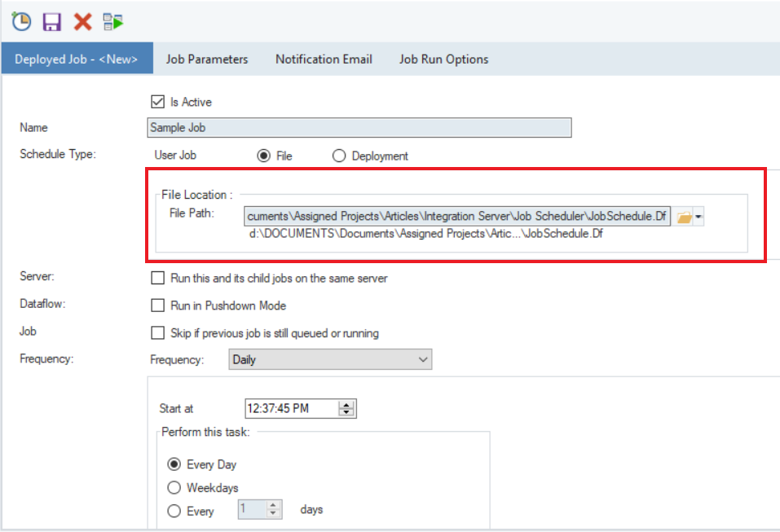Viewport: 780px width, 532px height.
Task: Click the Start at time spinner
Action: pyautogui.click(x=348, y=409)
